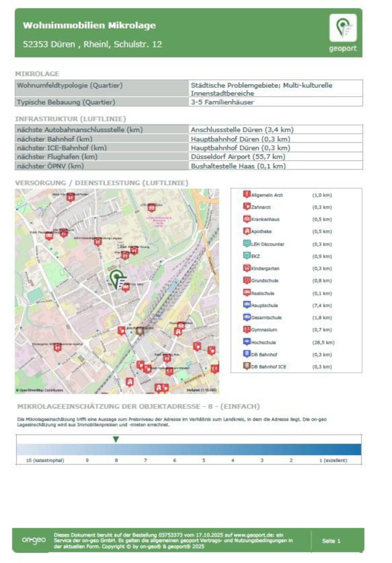Screen dimensions: 392x563
Task: Select the EKZ legend icon
Action: point(247,256)
